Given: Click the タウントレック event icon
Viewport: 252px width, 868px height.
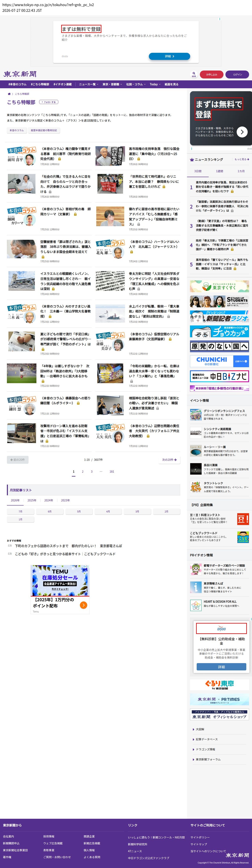Looking at the screenshot, I should [x=196, y=487].
